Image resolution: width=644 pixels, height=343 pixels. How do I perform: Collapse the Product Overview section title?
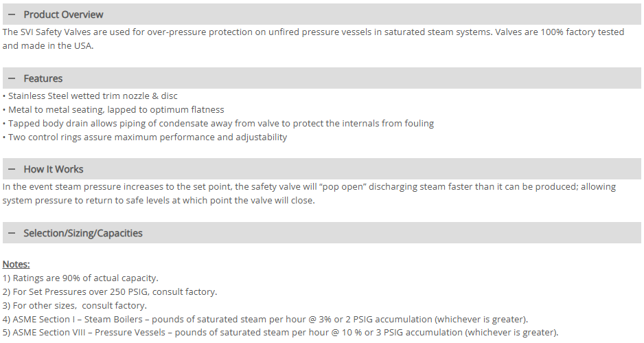point(63,14)
